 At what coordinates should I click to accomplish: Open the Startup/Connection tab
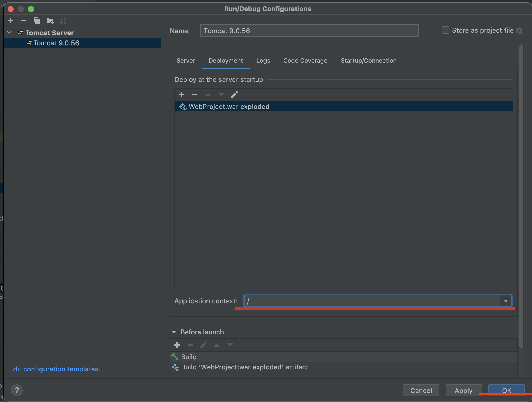tap(368, 61)
